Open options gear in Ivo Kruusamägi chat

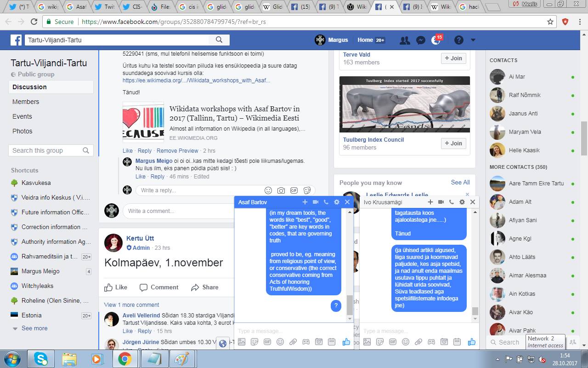(x=462, y=202)
